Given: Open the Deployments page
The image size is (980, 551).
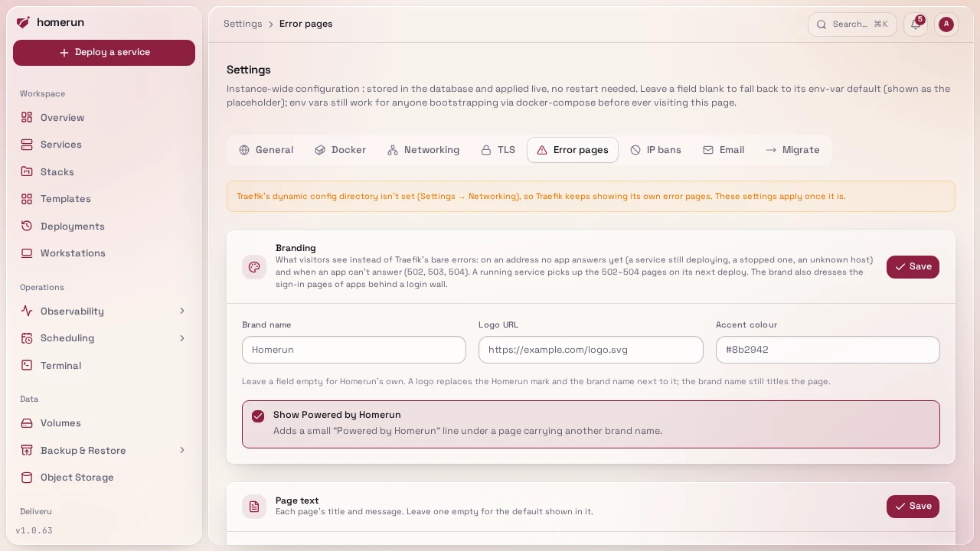Looking at the screenshot, I should (x=104, y=226).
